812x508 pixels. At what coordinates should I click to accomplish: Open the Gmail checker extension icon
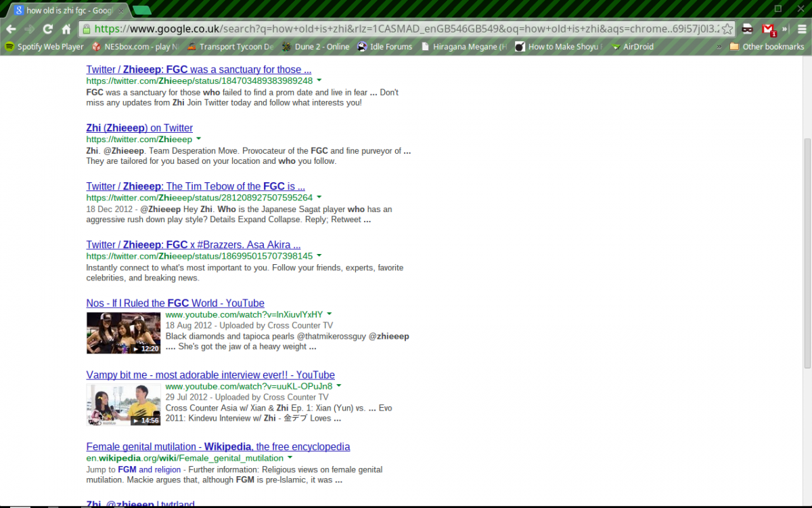(768, 29)
